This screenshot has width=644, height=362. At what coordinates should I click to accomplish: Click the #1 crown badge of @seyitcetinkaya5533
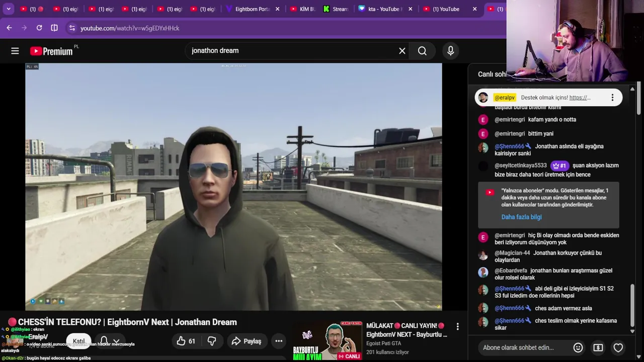pos(559,165)
